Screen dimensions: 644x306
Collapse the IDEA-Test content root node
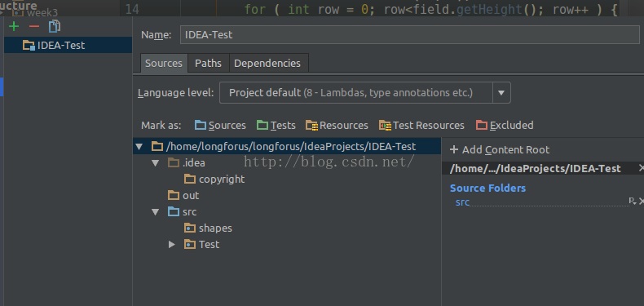[139, 146]
